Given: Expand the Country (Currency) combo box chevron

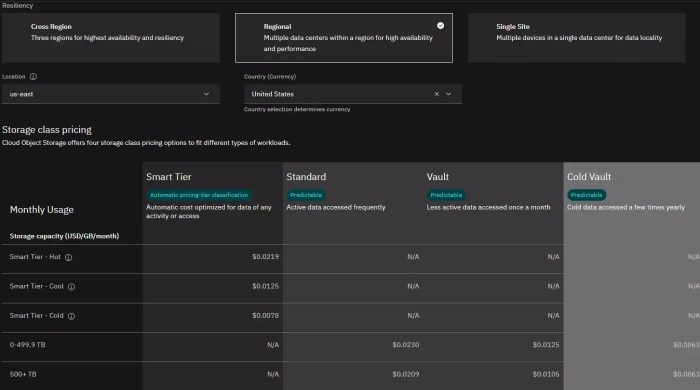Looking at the screenshot, I should (448, 94).
